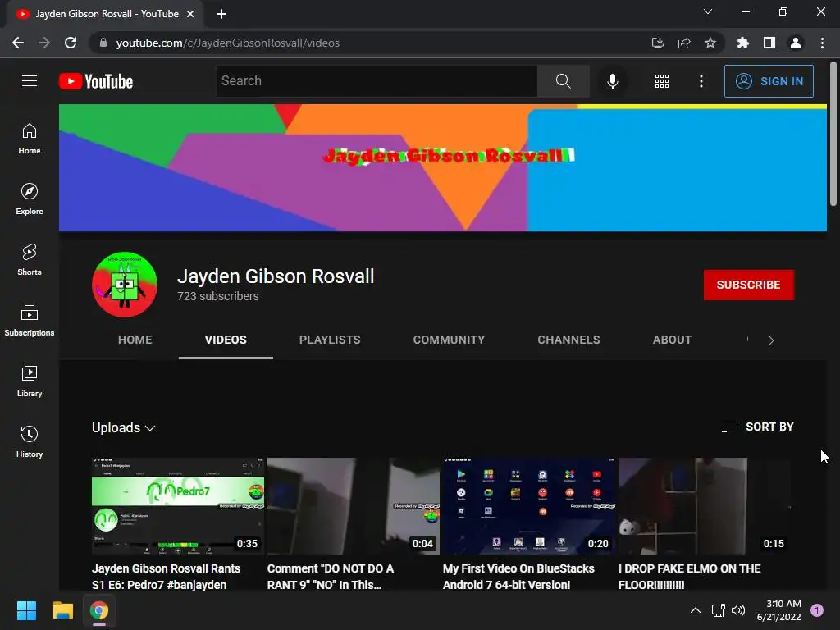
Task: Click the YouTube logo
Action: tap(96, 81)
